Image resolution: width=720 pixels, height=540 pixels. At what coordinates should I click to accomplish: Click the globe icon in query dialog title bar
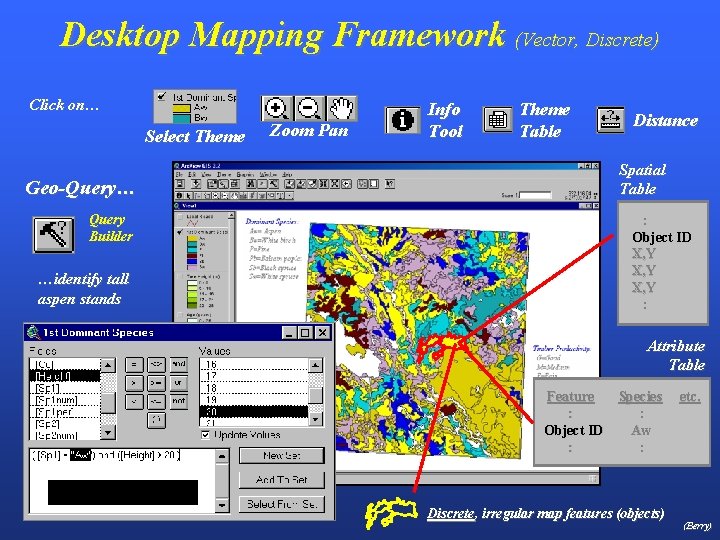(x=34, y=332)
